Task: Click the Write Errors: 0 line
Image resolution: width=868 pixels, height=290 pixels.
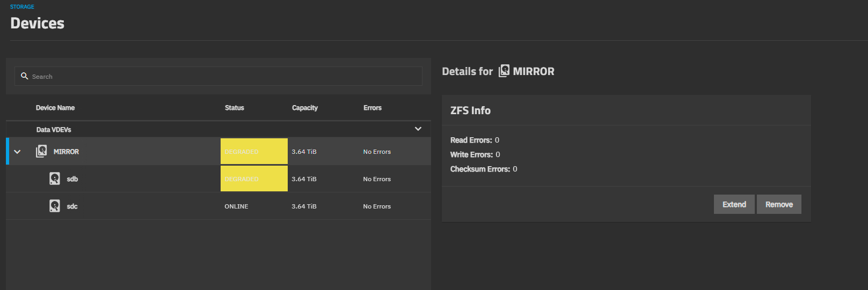Action: pos(475,154)
